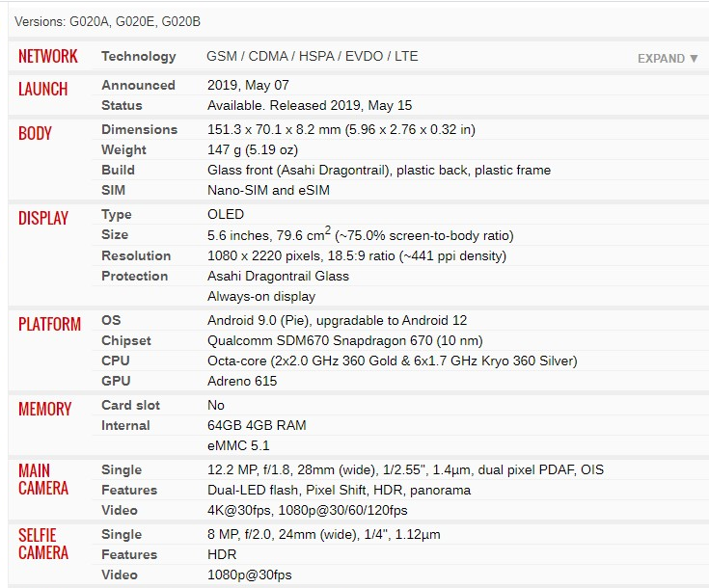This screenshot has width=709, height=588.
Task: Open the Chipset label link
Action: pyautogui.click(x=126, y=340)
